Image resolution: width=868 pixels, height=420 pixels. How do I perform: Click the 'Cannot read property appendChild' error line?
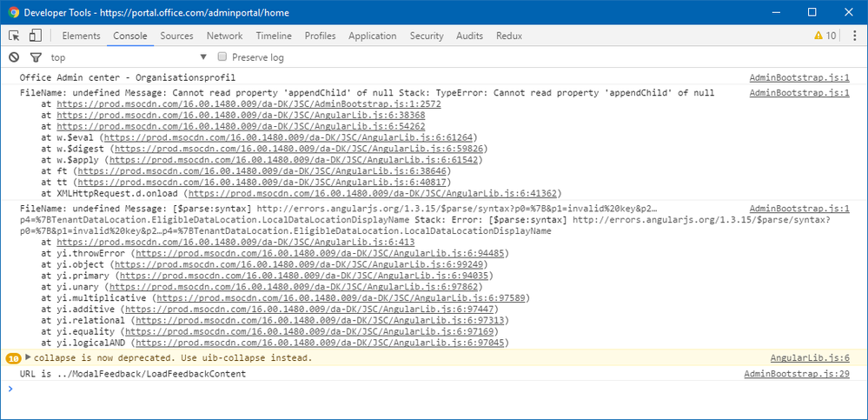coord(367,93)
